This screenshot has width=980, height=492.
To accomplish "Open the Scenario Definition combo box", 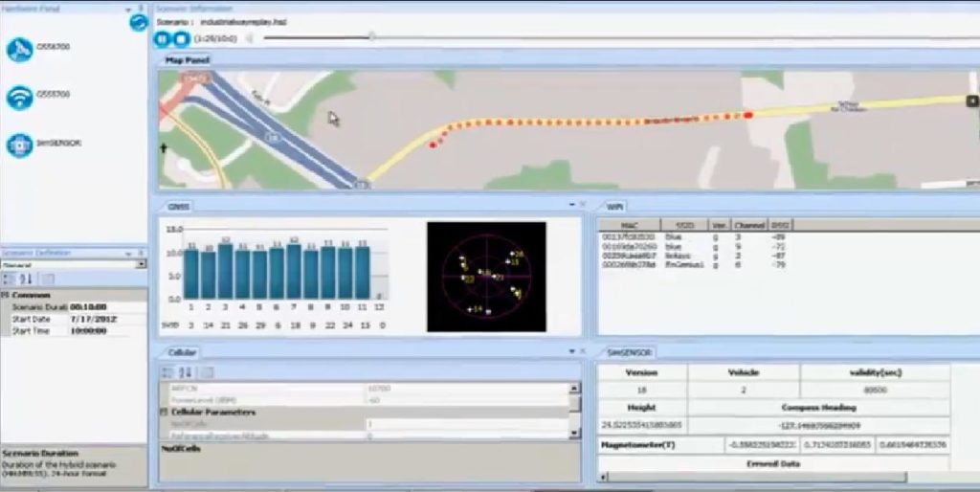I will [x=142, y=264].
